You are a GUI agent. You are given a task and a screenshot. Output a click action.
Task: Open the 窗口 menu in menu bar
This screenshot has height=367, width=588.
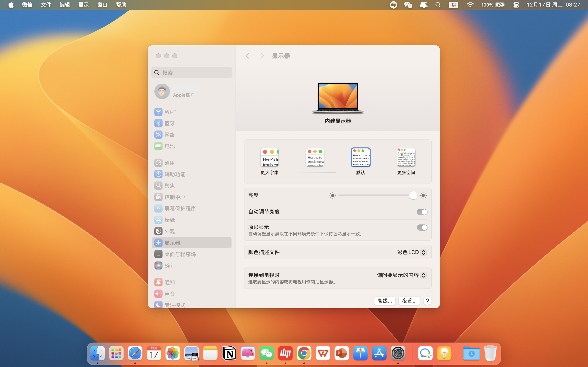pos(102,5)
